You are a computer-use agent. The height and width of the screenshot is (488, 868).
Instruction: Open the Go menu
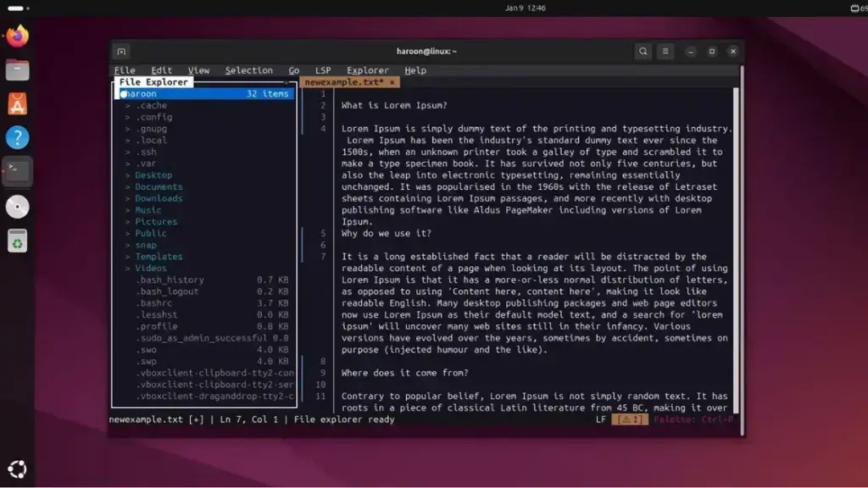294,70
